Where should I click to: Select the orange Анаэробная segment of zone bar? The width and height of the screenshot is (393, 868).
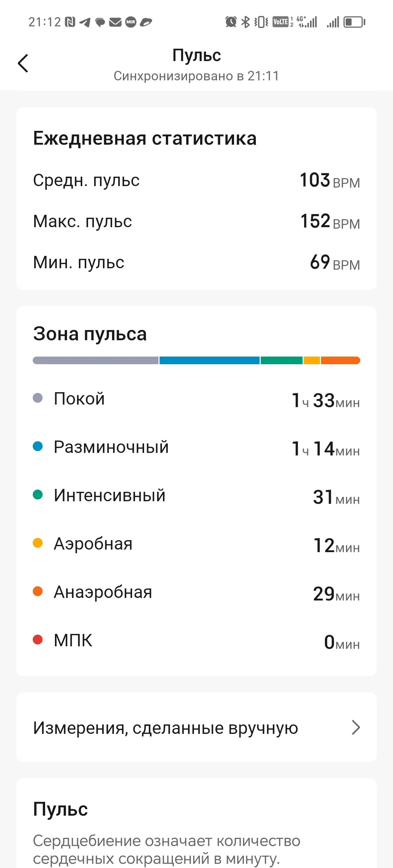340,360
